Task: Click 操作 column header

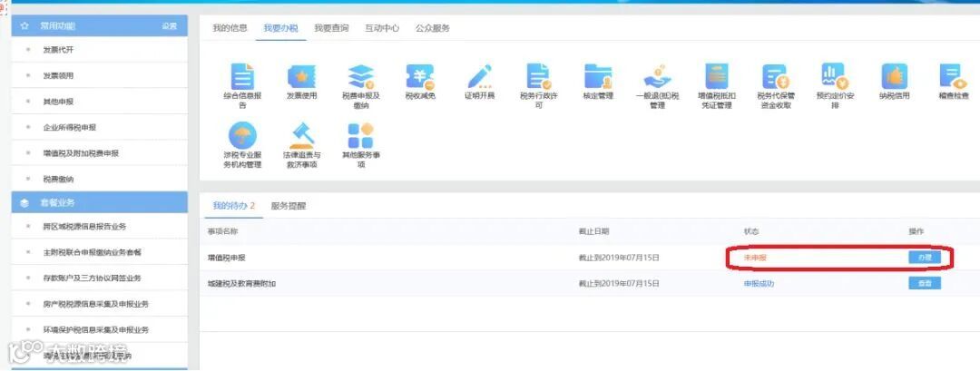Action: (916, 231)
